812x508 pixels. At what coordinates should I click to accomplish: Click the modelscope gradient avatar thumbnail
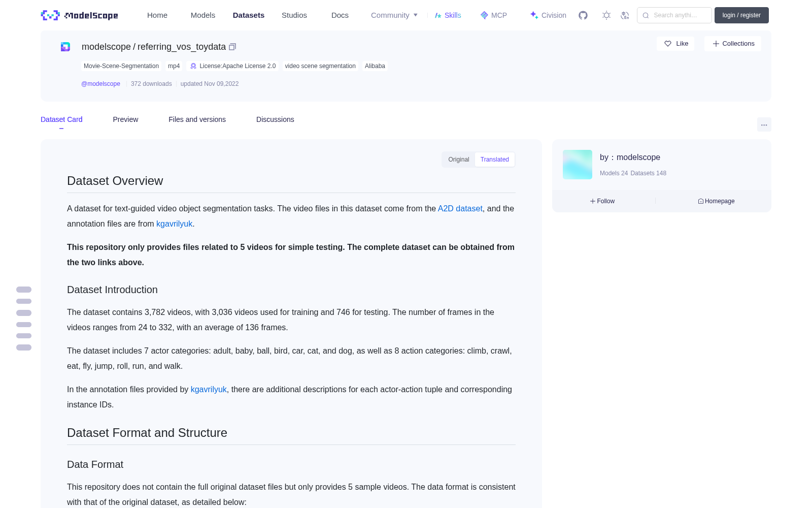tap(578, 165)
